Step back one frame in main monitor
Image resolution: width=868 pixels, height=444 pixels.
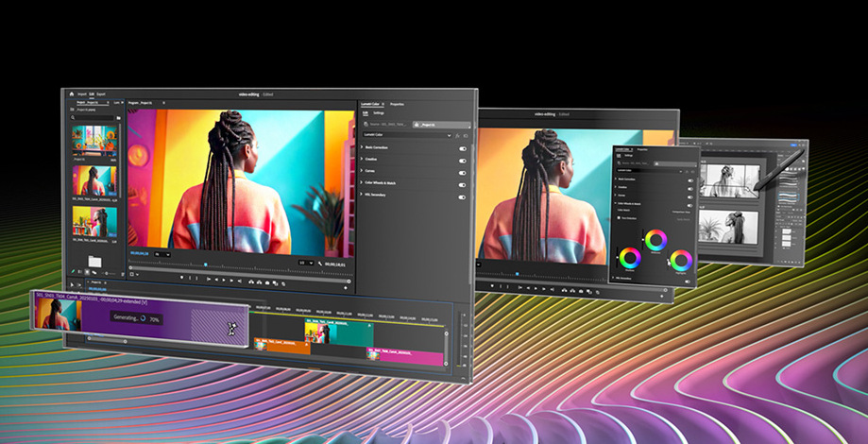216,280
